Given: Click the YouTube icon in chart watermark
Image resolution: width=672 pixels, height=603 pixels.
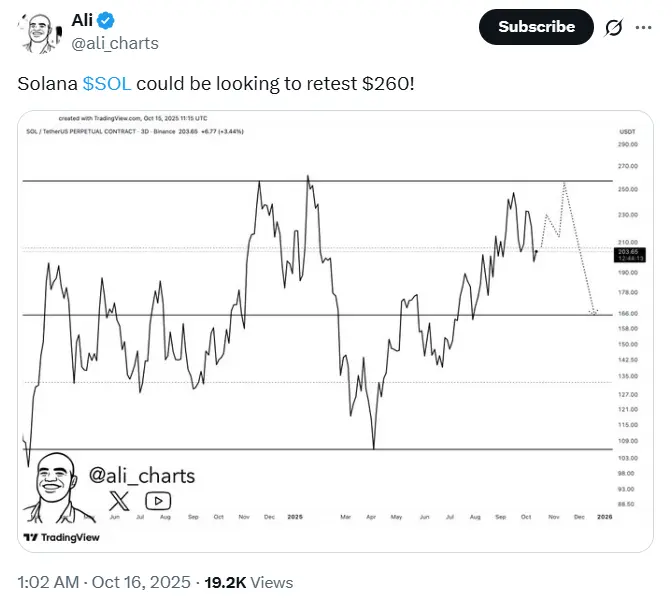Looking at the screenshot, I should (x=158, y=500).
